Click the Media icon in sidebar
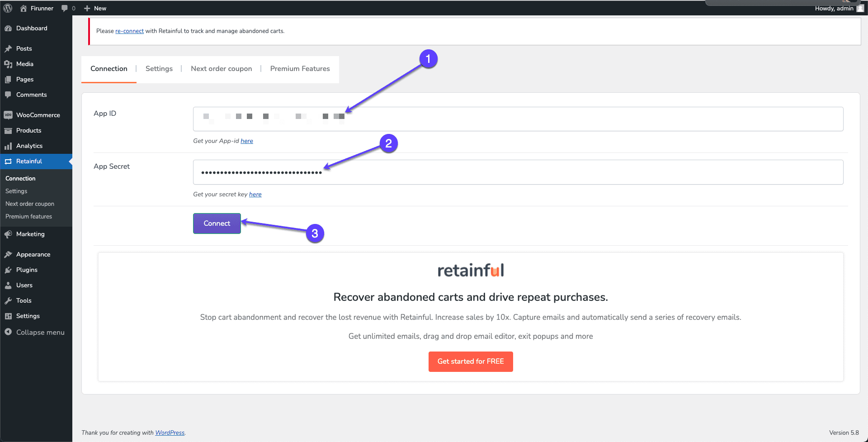 coord(8,64)
